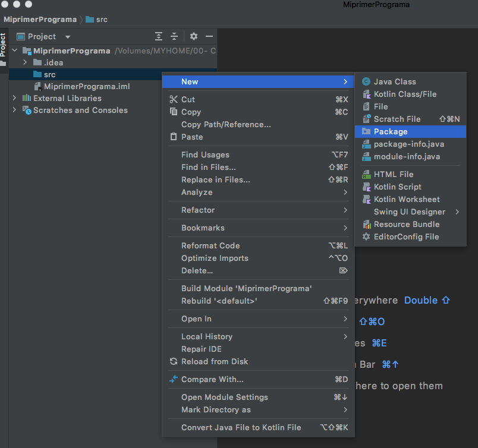Select Find in Files…
478x448 pixels.
(x=258, y=168)
